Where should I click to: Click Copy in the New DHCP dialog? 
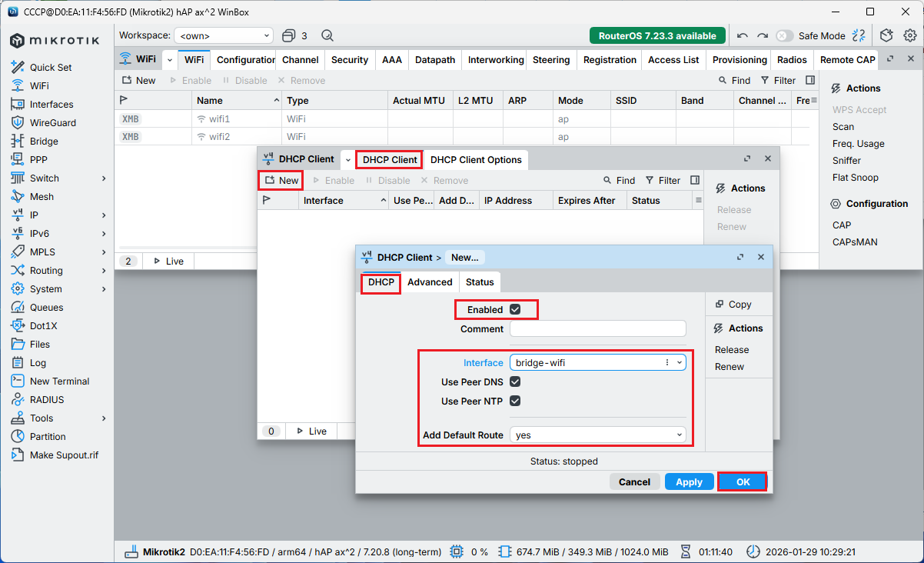(x=733, y=304)
